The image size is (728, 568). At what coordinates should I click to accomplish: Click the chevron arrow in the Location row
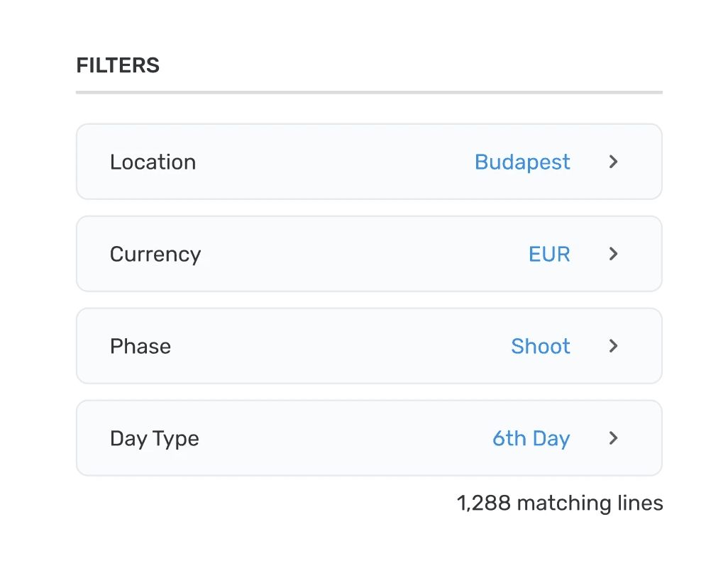point(614,162)
